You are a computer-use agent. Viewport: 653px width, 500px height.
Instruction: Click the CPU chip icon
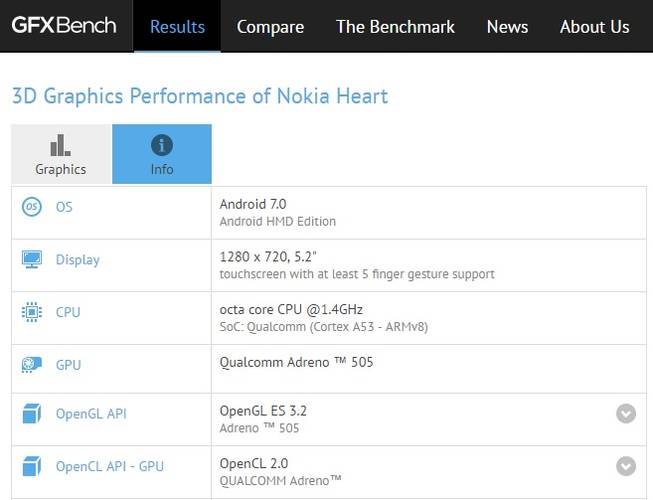32,312
